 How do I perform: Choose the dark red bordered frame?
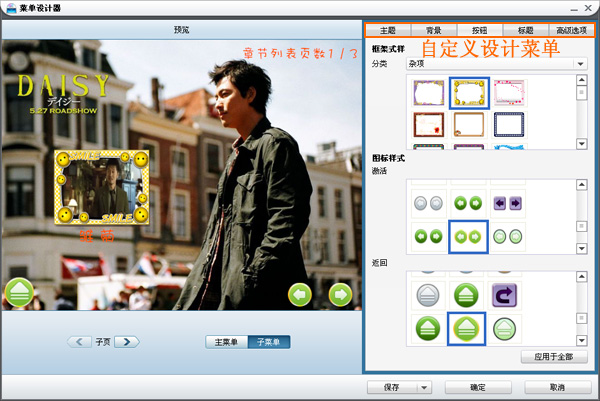tap(429, 125)
